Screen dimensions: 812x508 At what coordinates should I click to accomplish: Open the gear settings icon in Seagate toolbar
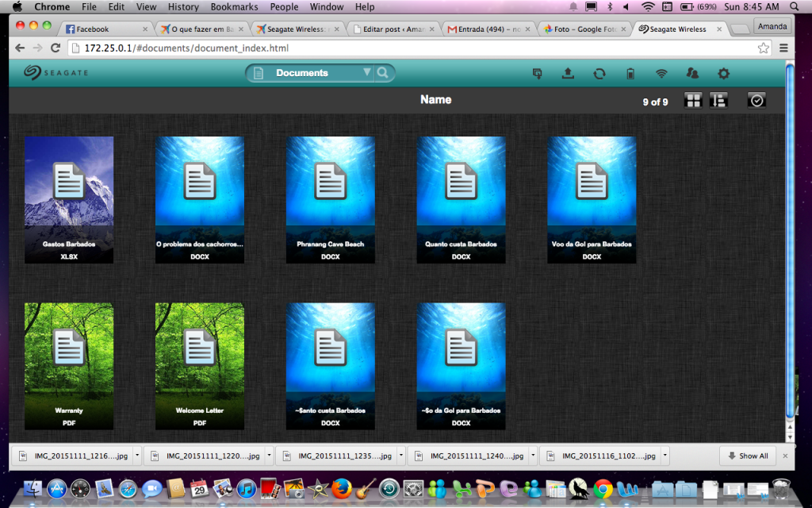click(x=723, y=74)
